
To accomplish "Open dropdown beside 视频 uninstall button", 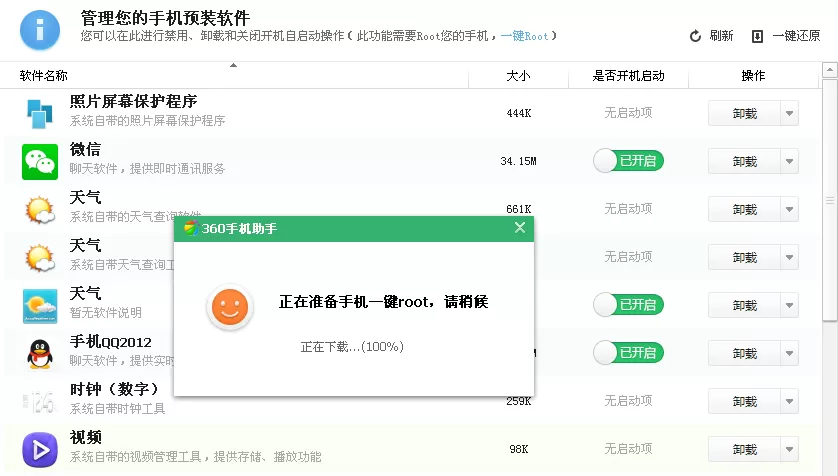I will tap(789, 450).
